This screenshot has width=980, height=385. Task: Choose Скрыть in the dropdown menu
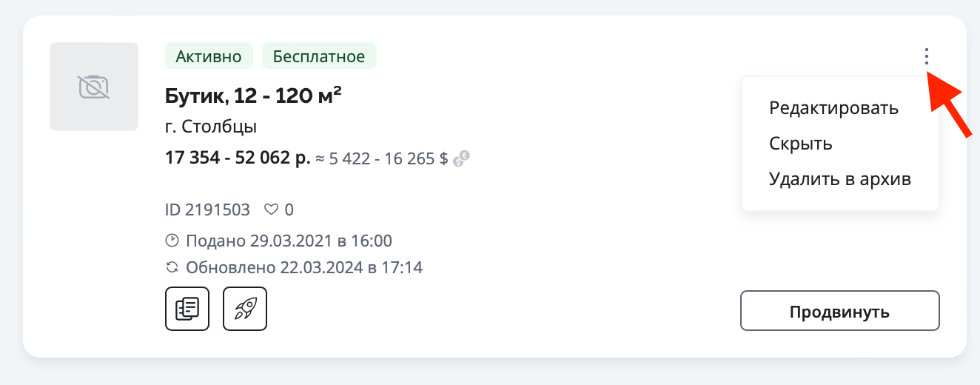pyautogui.click(x=801, y=144)
